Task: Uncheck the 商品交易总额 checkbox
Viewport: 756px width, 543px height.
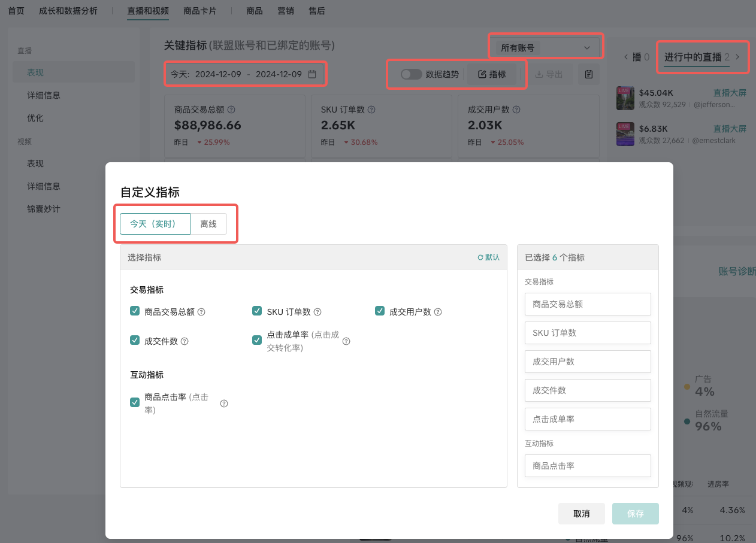Action: (135, 311)
